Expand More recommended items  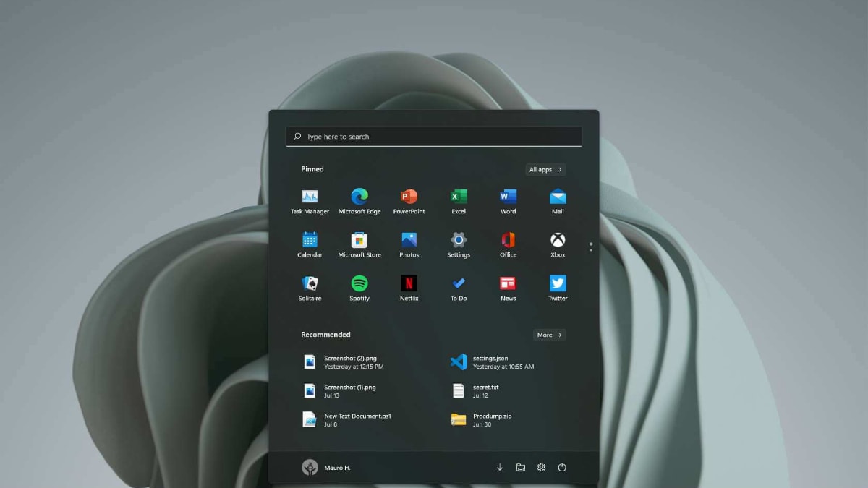click(x=549, y=335)
